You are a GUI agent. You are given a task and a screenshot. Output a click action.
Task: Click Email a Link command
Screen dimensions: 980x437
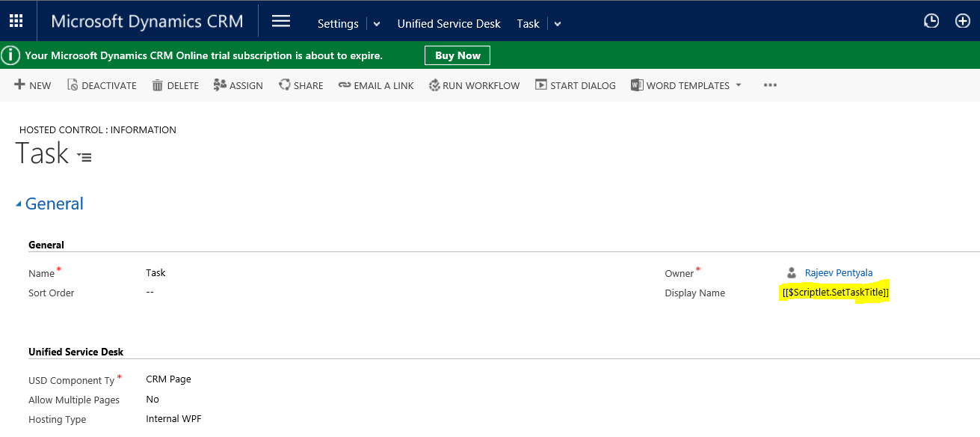coord(376,85)
